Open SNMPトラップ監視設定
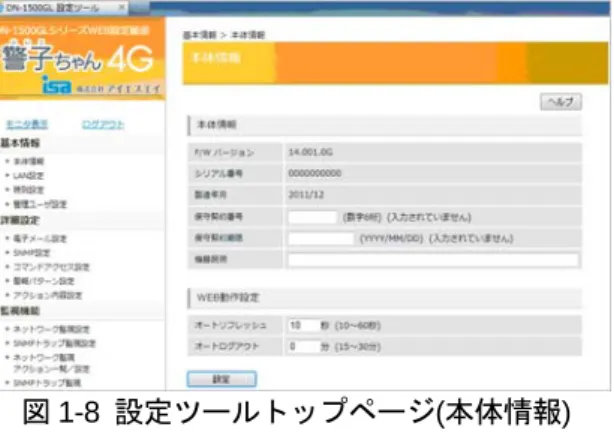 coord(54,343)
